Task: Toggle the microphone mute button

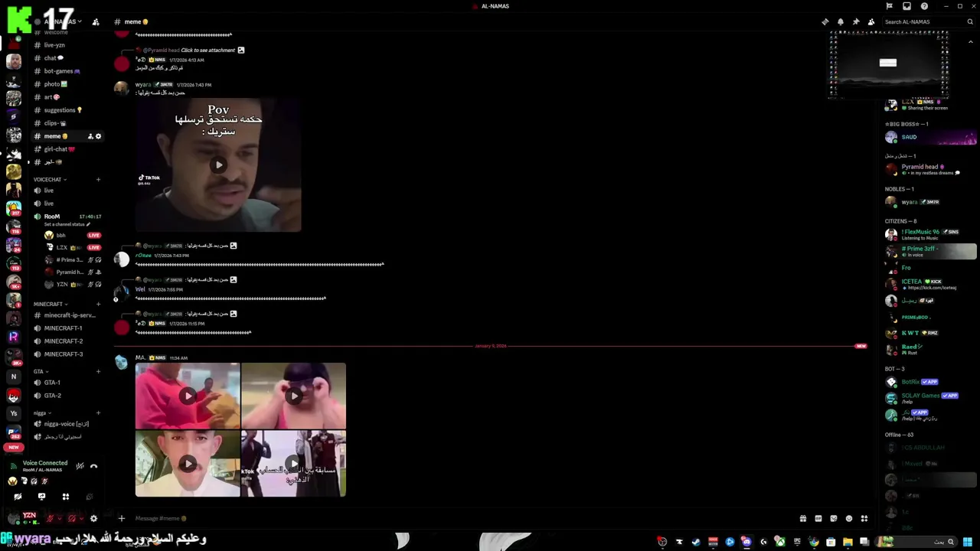Action: [51, 518]
